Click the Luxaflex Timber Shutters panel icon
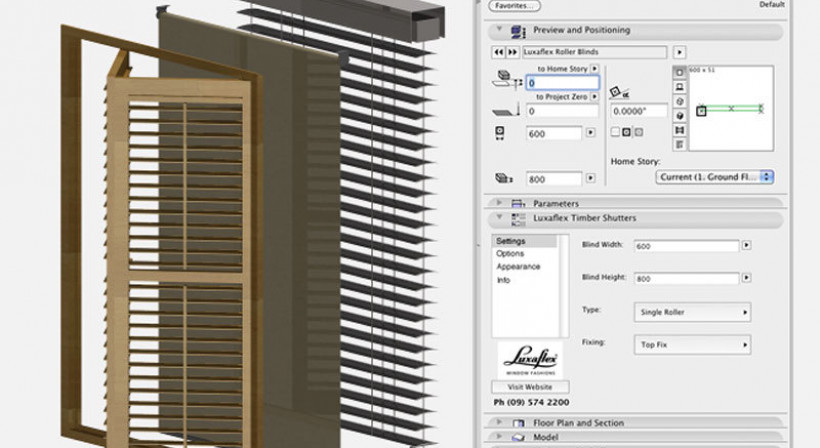 pyautogui.click(x=518, y=219)
